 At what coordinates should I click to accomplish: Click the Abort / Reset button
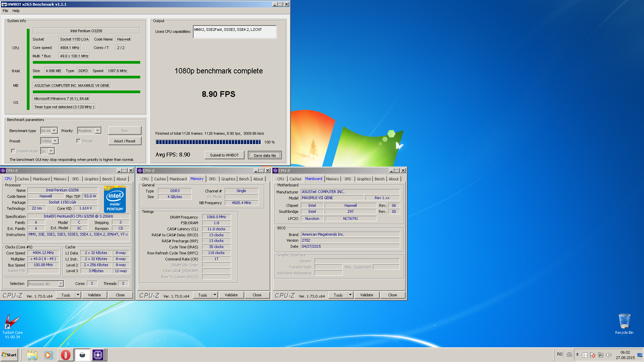(x=125, y=141)
